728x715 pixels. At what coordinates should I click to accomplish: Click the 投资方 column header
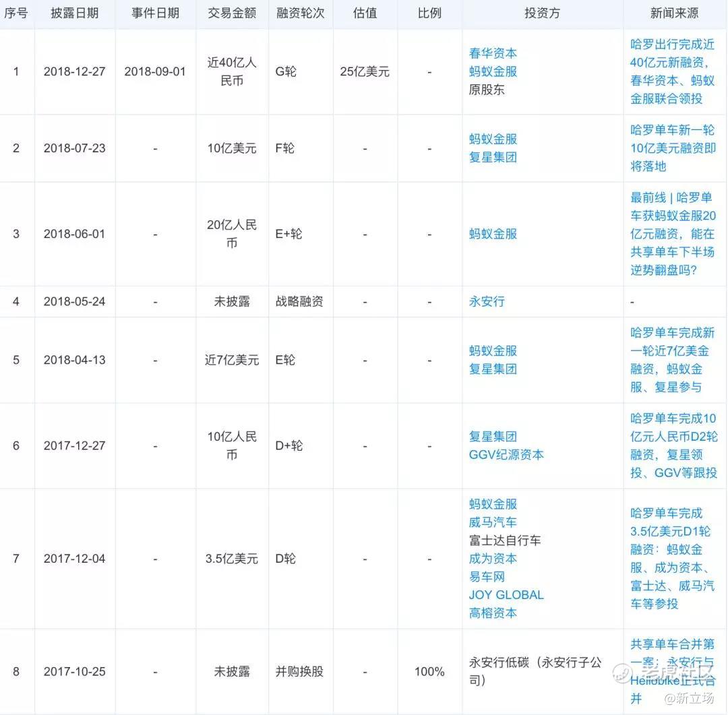coord(542,13)
